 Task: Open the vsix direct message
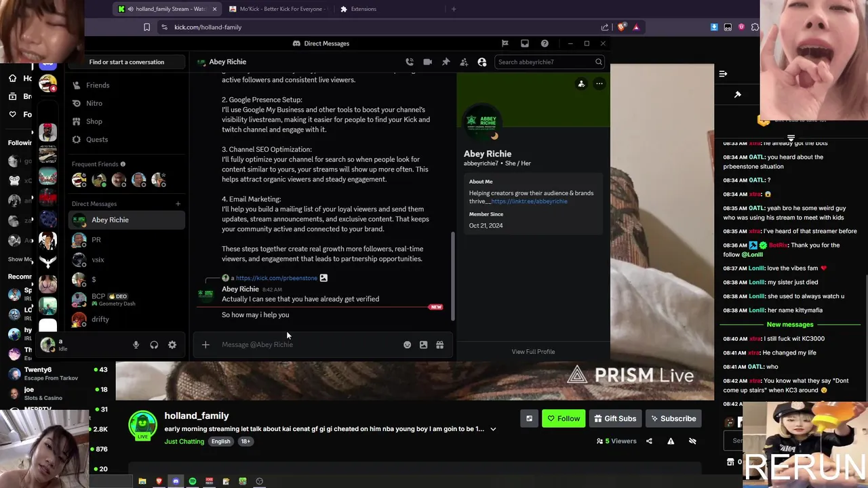coord(126,260)
